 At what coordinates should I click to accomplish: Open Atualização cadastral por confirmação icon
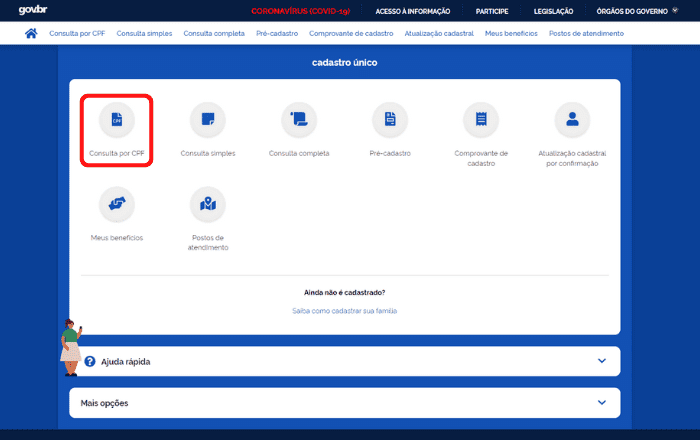572,120
